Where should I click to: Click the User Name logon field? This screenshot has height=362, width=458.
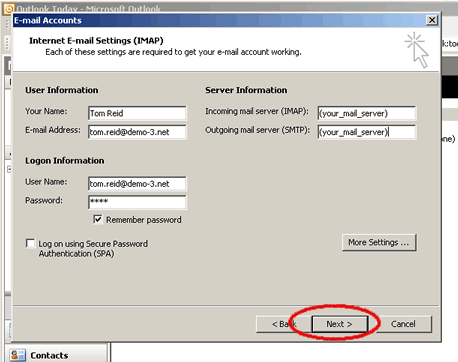137,184
